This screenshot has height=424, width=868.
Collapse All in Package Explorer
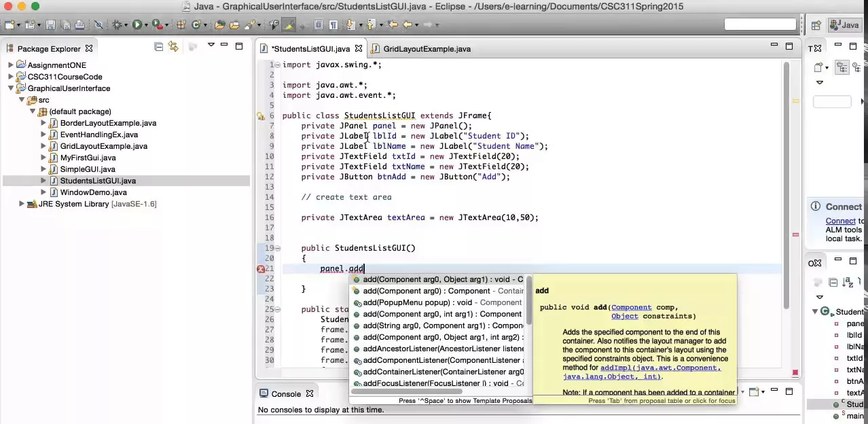[x=158, y=46]
